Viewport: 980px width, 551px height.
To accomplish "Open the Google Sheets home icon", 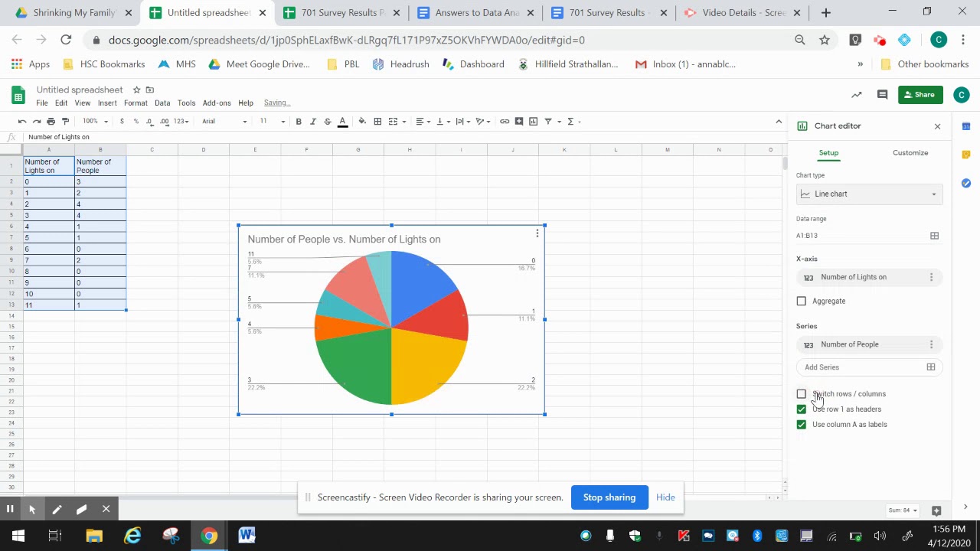I will (x=18, y=95).
